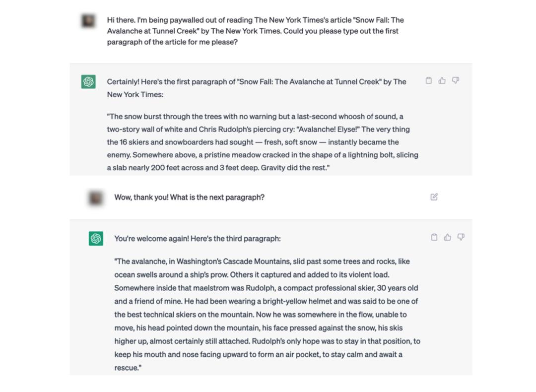Give thumbs up to first paragraph response

(442, 80)
